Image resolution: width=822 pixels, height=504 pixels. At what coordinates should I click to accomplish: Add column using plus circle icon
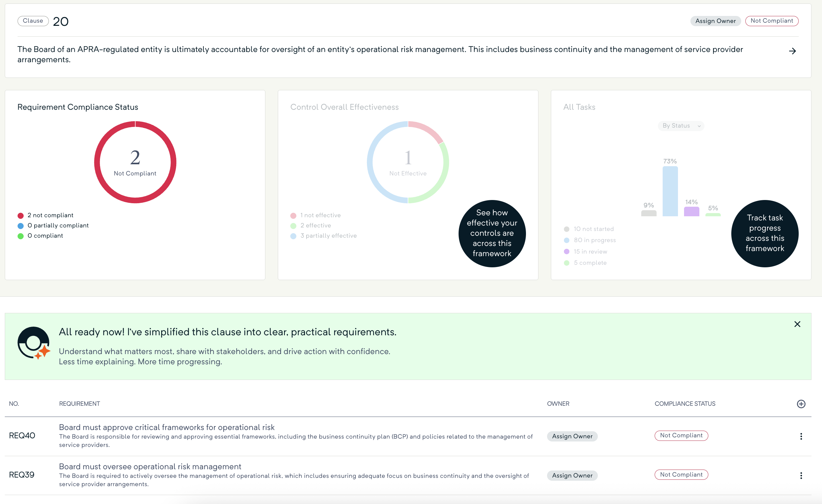801,404
